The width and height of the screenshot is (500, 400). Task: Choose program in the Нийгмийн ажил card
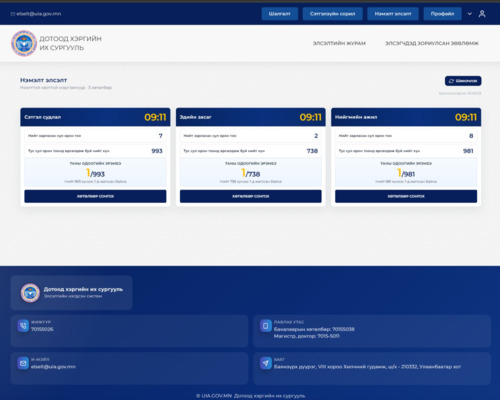click(x=406, y=196)
